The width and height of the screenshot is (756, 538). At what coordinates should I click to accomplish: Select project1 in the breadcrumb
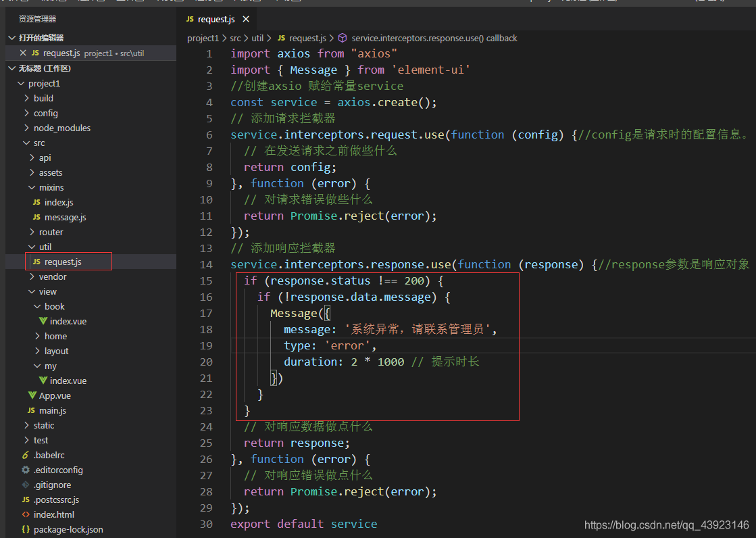point(203,38)
